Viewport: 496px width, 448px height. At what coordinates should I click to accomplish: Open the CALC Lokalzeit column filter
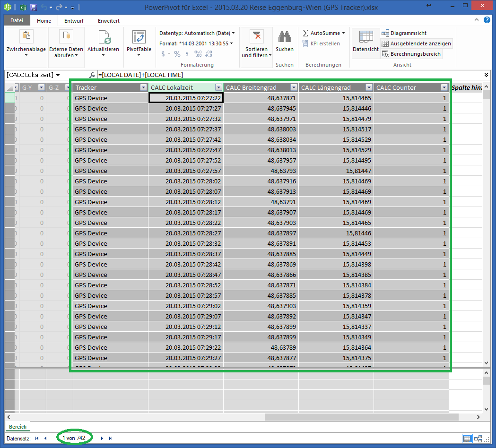(x=218, y=87)
